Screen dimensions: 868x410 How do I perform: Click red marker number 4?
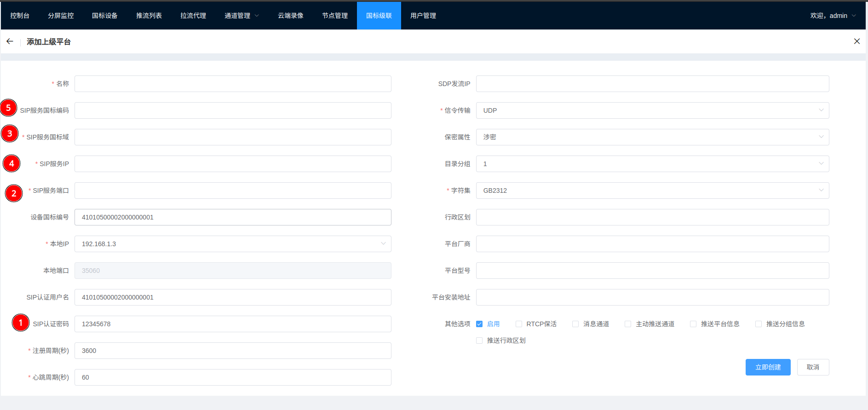[x=11, y=163]
